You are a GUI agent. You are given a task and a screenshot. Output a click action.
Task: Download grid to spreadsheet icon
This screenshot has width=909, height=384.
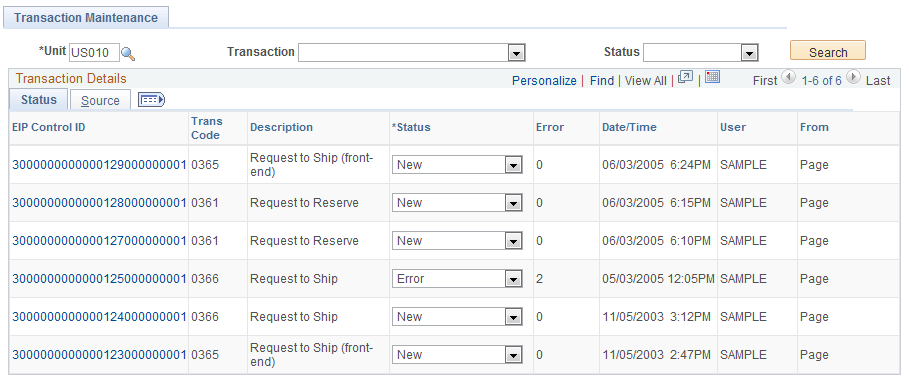tap(712, 77)
